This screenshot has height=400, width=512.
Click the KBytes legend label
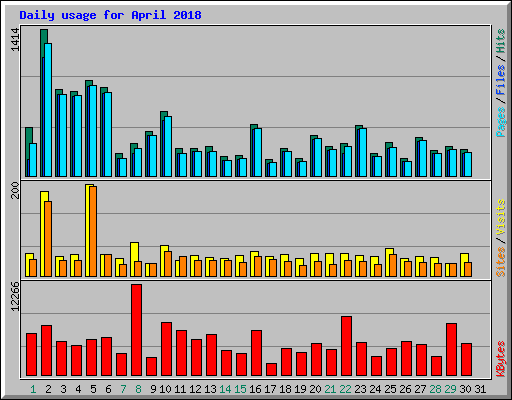click(501, 359)
